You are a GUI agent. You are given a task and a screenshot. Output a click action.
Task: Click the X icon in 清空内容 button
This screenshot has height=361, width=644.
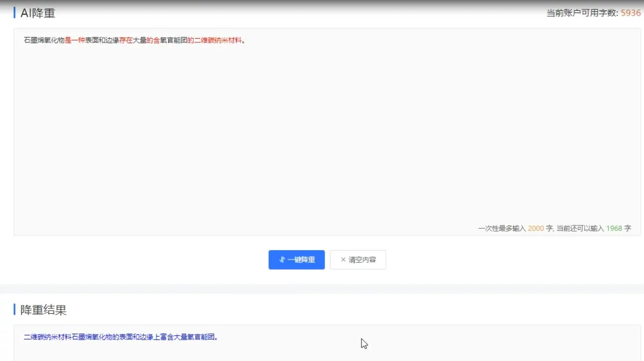click(x=342, y=260)
